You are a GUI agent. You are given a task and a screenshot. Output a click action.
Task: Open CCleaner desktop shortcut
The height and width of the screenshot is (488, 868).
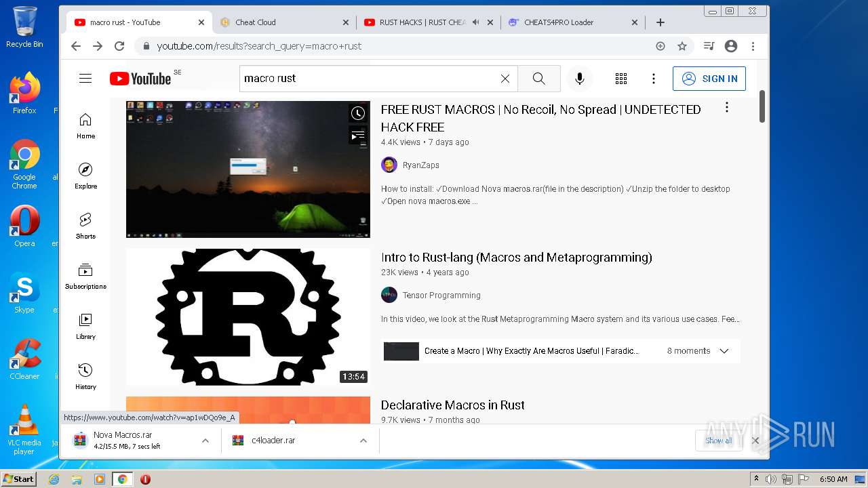coord(24,359)
